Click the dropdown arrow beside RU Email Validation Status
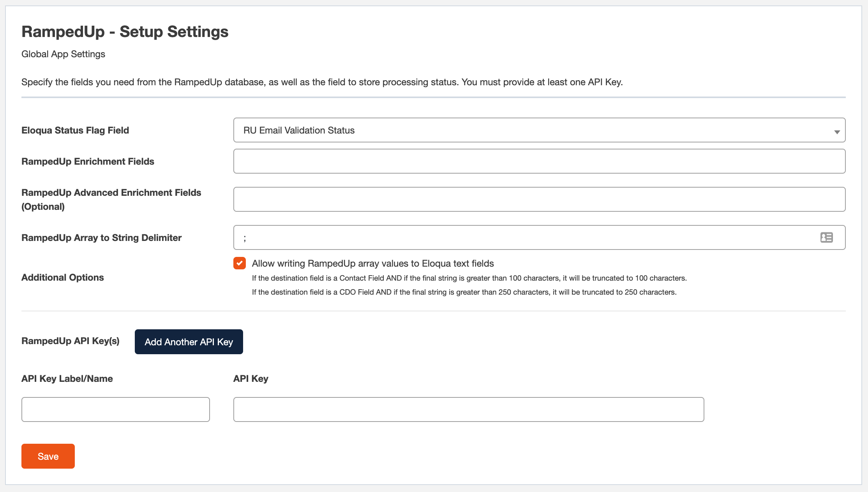The height and width of the screenshot is (492, 868). (836, 132)
